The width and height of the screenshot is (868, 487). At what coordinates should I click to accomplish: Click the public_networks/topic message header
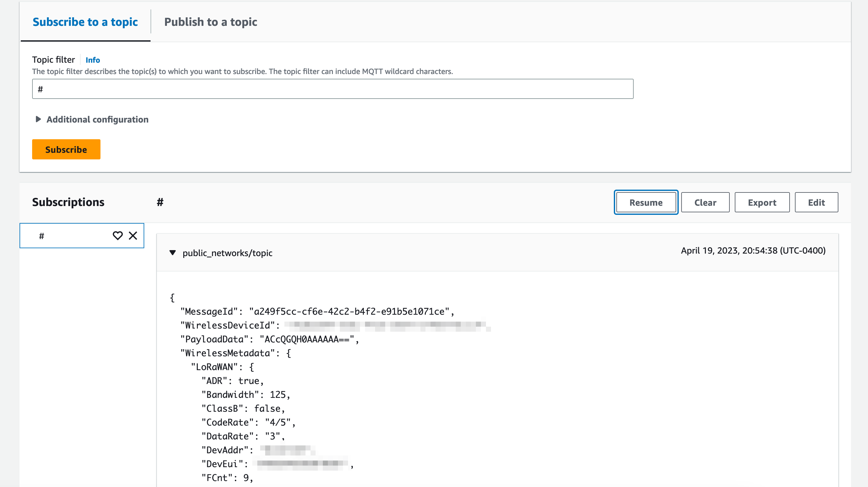tap(227, 253)
